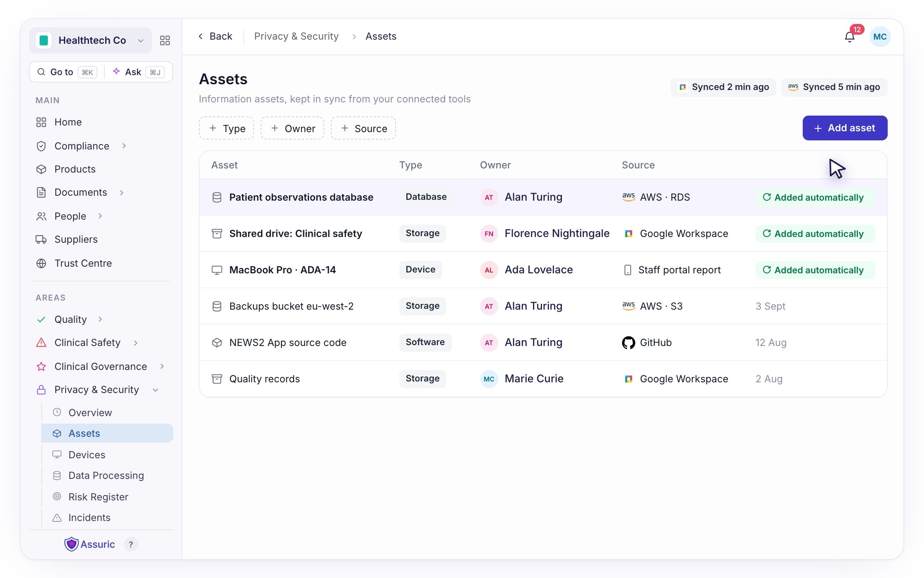Select Assets in the sidebar

(x=107, y=433)
